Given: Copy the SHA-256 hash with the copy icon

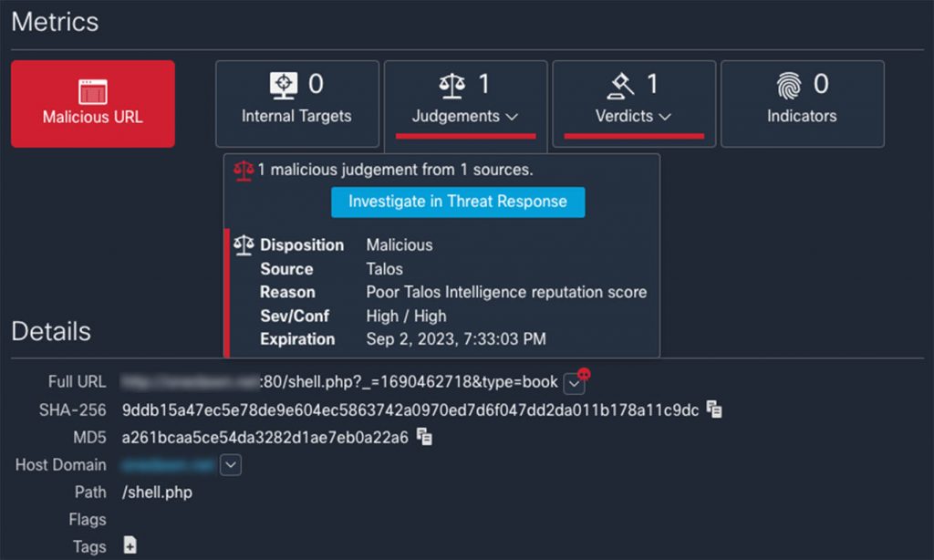Looking at the screenshot, I should tap(714, 410).
